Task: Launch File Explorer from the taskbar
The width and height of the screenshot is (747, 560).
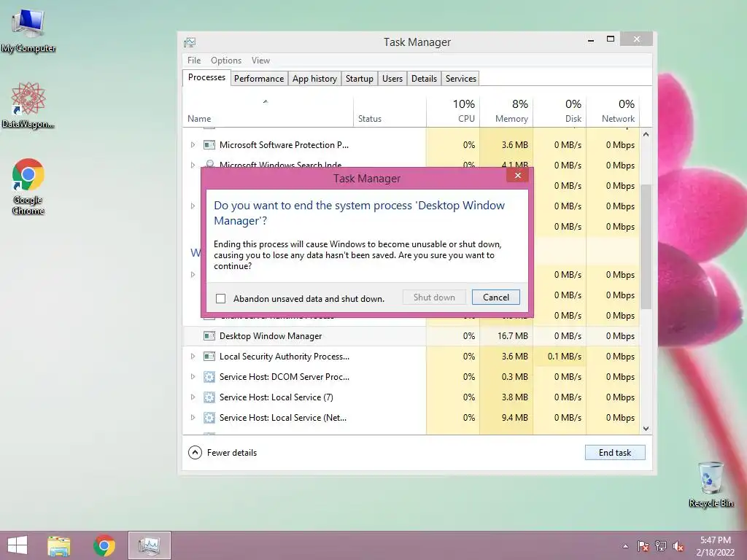Action: 59,545
